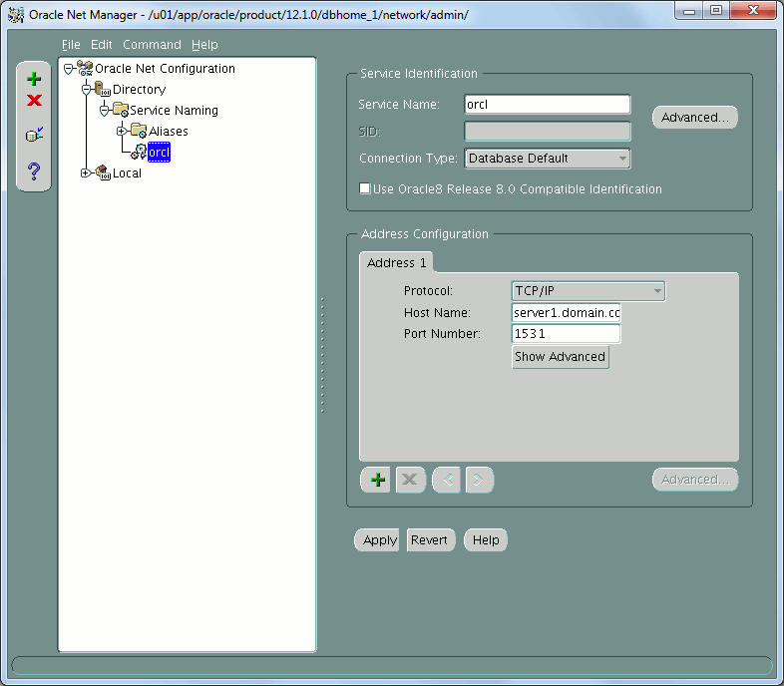784x686 pixels.
Task: Click the Advanced button in Service Identification
Action: point(695,118)
